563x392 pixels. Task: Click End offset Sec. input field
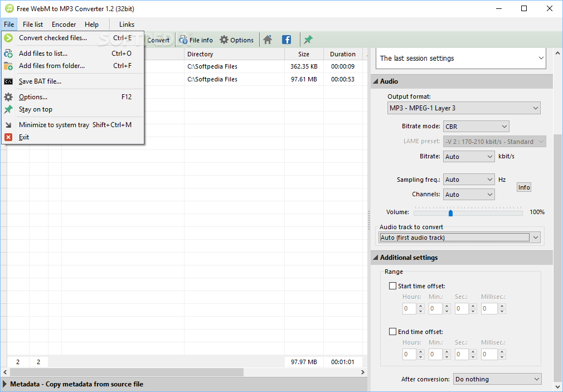(x=462, y=354)
